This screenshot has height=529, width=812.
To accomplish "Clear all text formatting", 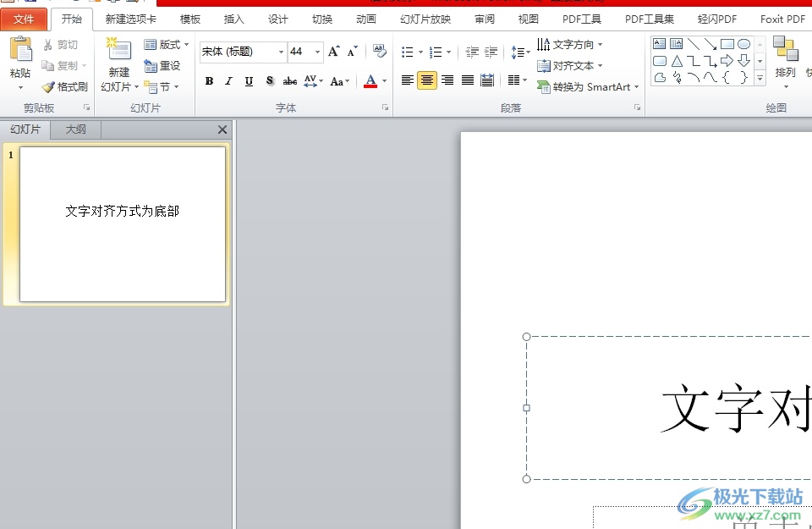I will pos(380,51).
